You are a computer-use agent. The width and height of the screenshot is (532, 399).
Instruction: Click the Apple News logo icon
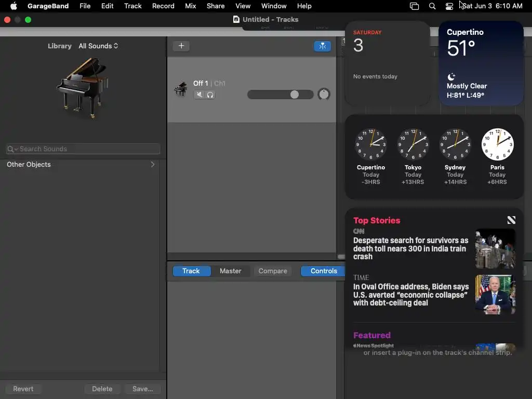pos(511,220)
